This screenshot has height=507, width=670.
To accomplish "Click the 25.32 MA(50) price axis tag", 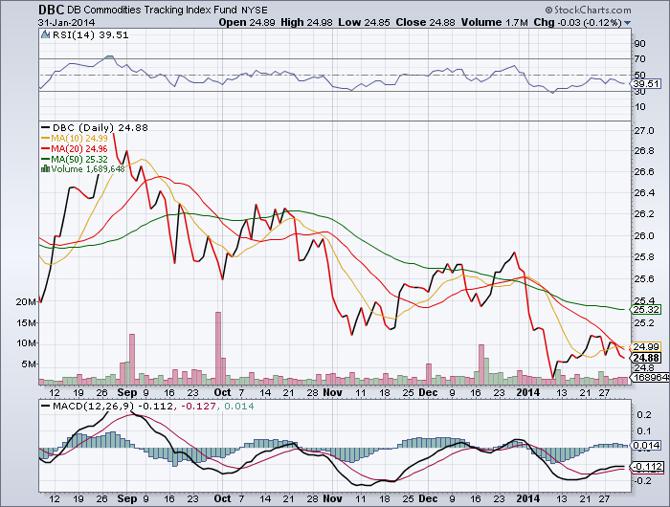I will [646, 309].
